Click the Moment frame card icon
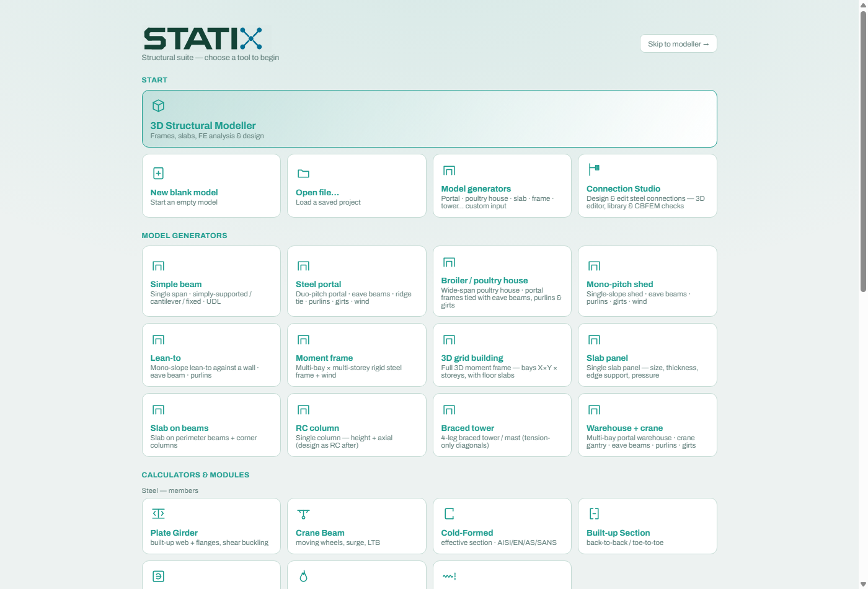868x589 pixels. pyautogui.click(x=304, y=340)
